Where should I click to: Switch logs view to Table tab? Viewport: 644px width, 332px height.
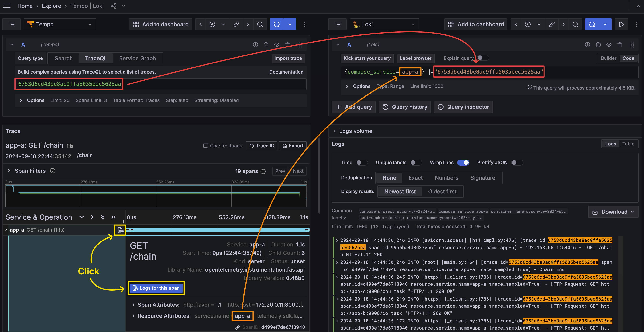pos(628,144)
